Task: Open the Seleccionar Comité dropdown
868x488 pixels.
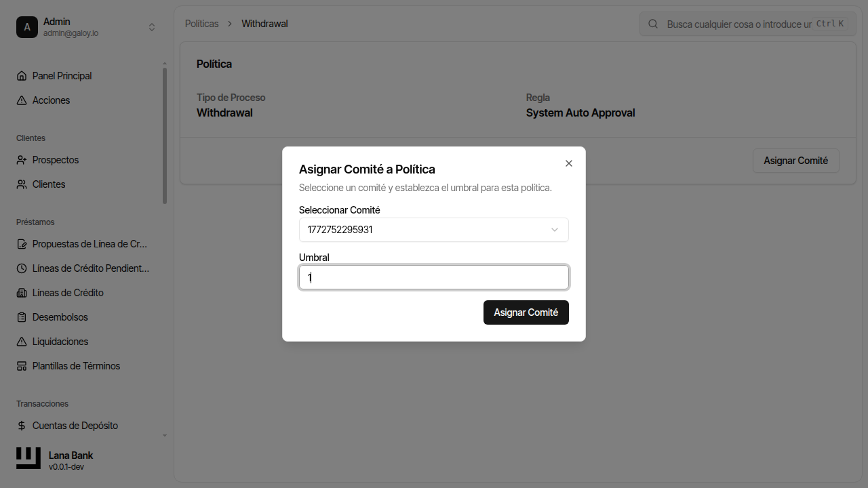Action: (x=433, y=229)
